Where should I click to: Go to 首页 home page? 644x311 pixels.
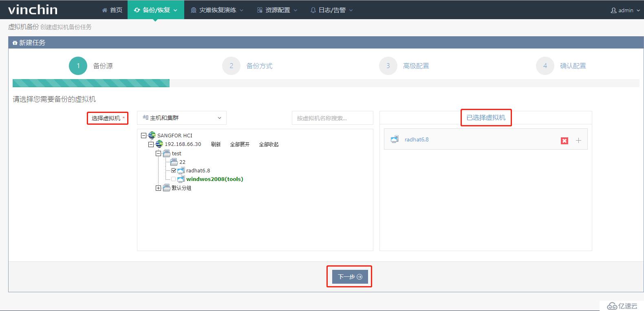[112, 10]
